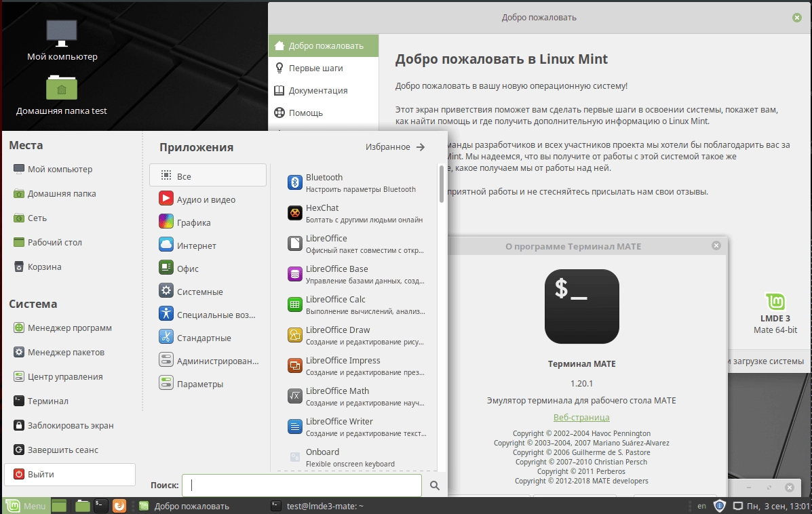Open Сеть in Places
Image resolution: width=812 pixels, height=514 pixels.
[70, 218]
